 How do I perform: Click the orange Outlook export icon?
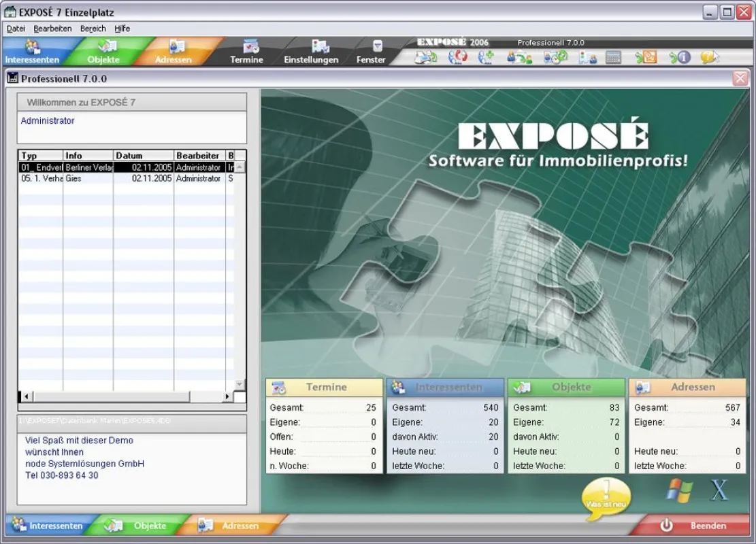click(x=646, y=58)
